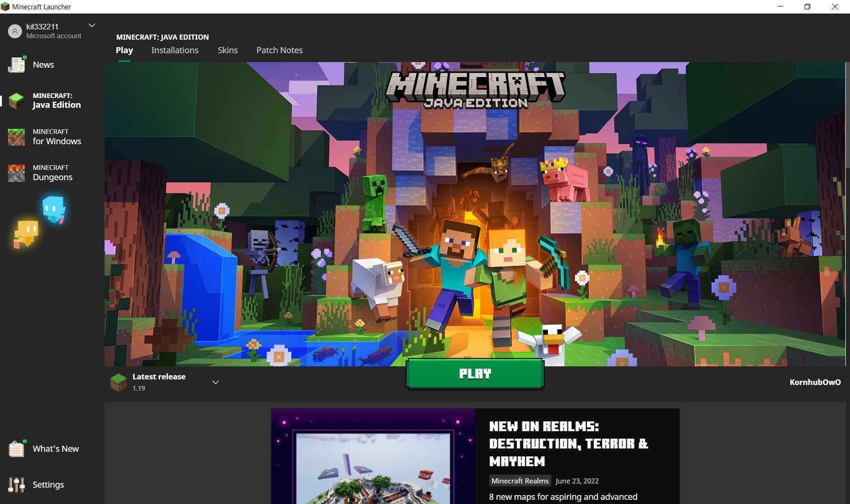
Task: Click the yellow glowing duck character
Action: point(27,234)
